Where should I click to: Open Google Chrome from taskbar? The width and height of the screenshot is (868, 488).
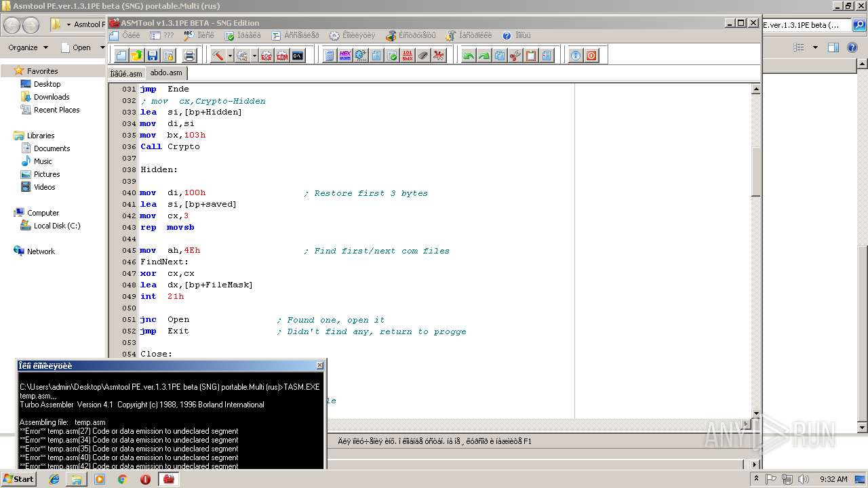[122, 479]
